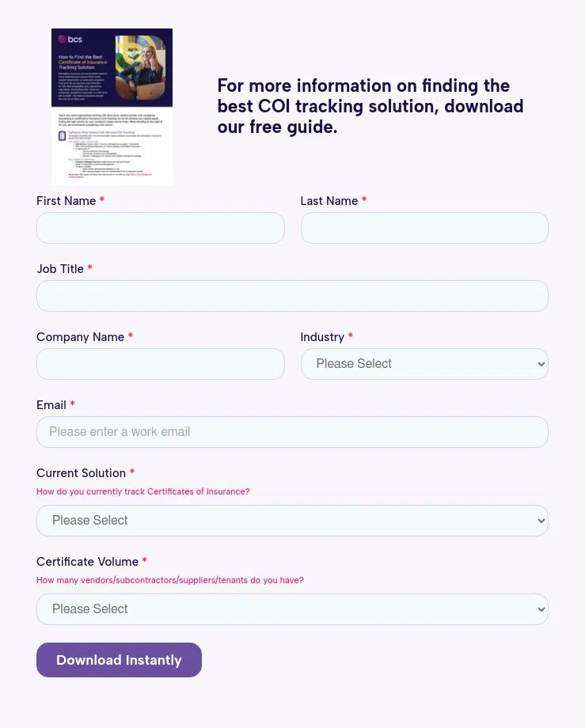
Task: Click the bcs logo on guide cover
Action: tap(70, 39)
